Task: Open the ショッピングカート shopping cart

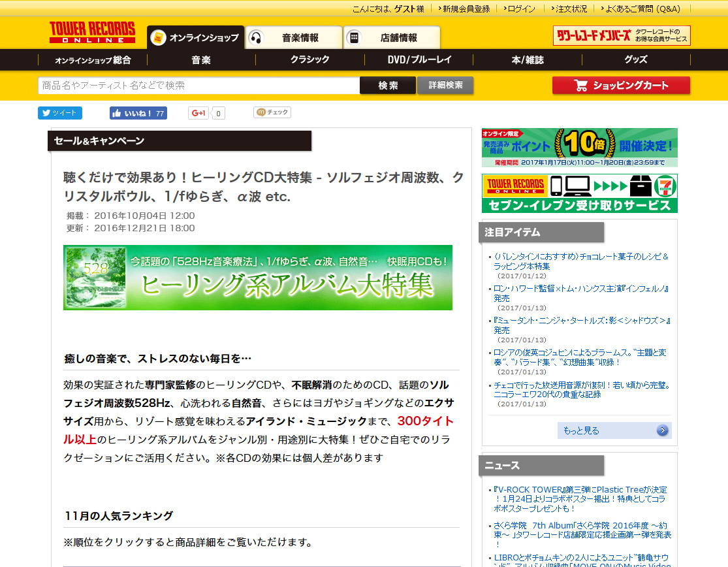Action: point(620,86)
